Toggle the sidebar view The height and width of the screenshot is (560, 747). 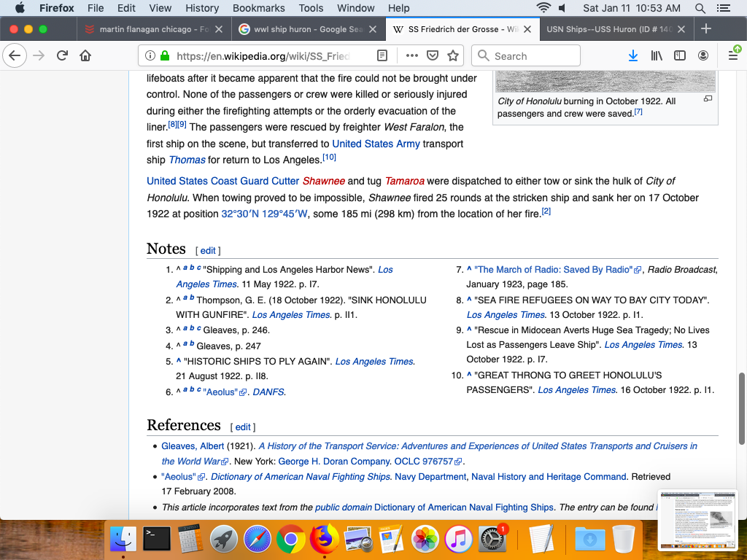(x=680, y=56)
